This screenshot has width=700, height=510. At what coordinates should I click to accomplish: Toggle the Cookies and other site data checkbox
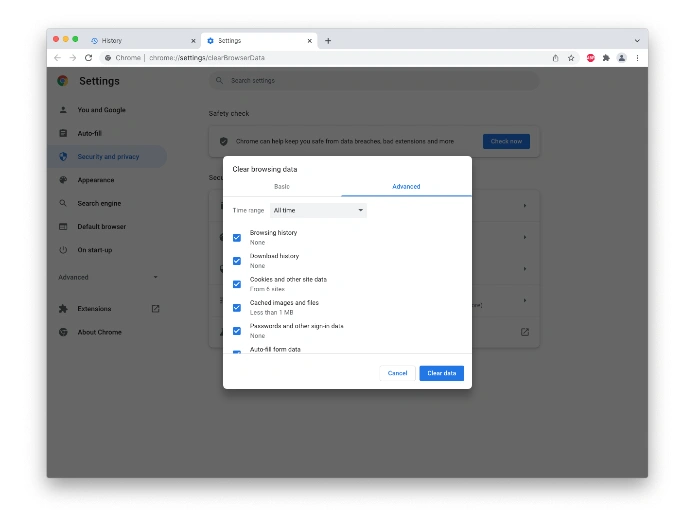237,284
